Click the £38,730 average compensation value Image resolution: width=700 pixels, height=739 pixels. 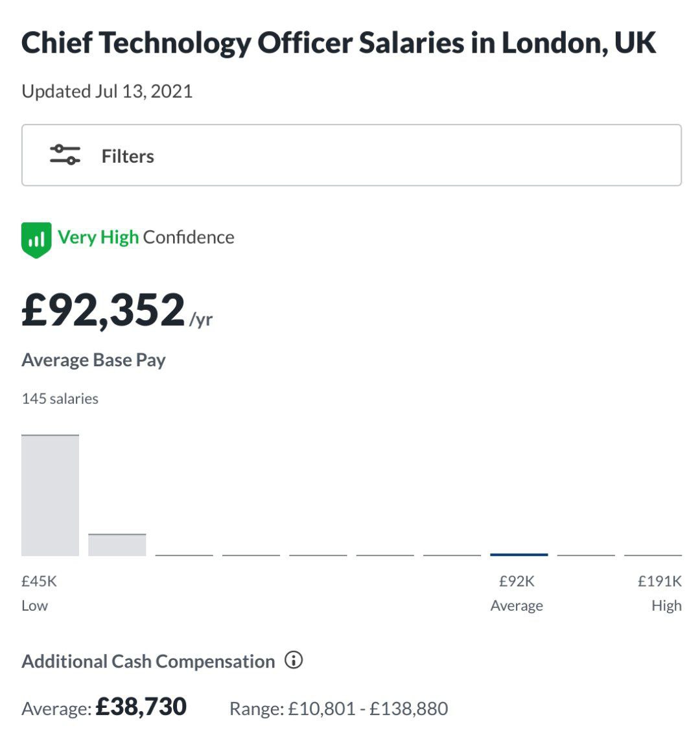tap(141, 707)
